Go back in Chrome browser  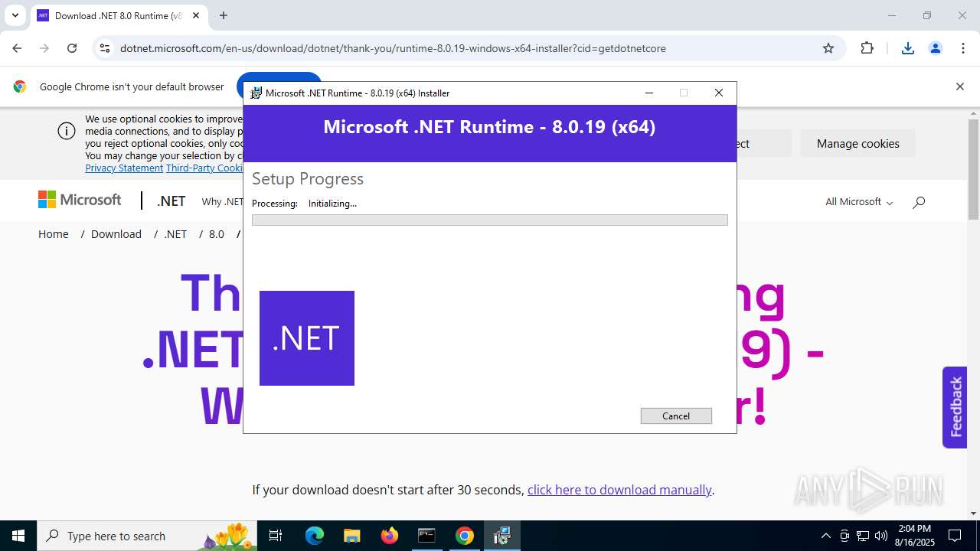17,48
